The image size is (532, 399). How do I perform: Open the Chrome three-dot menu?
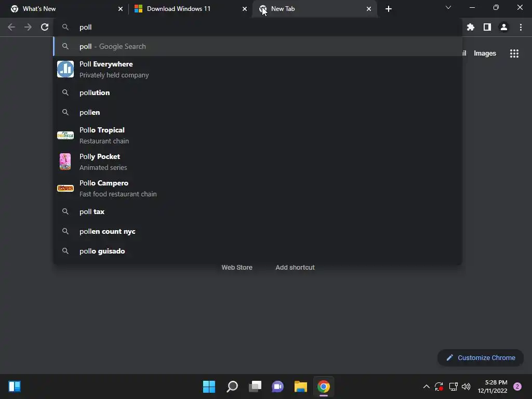[x=521, y=27]
